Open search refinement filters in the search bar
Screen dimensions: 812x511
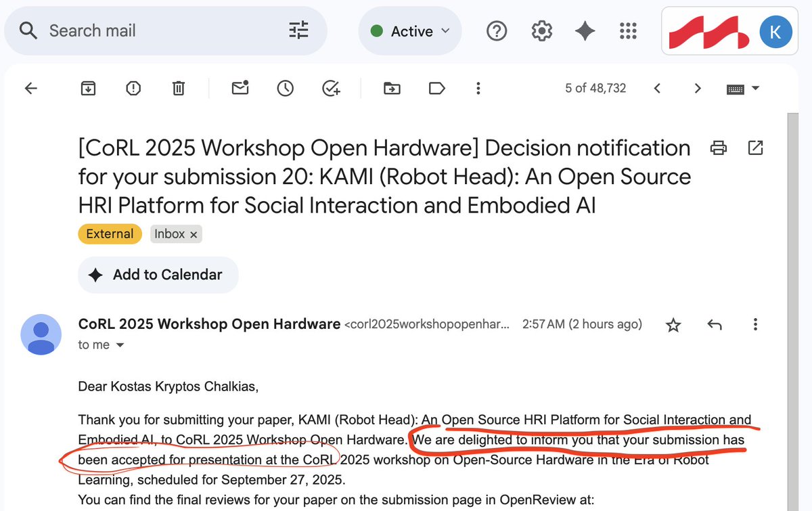[x=298, y=30]
